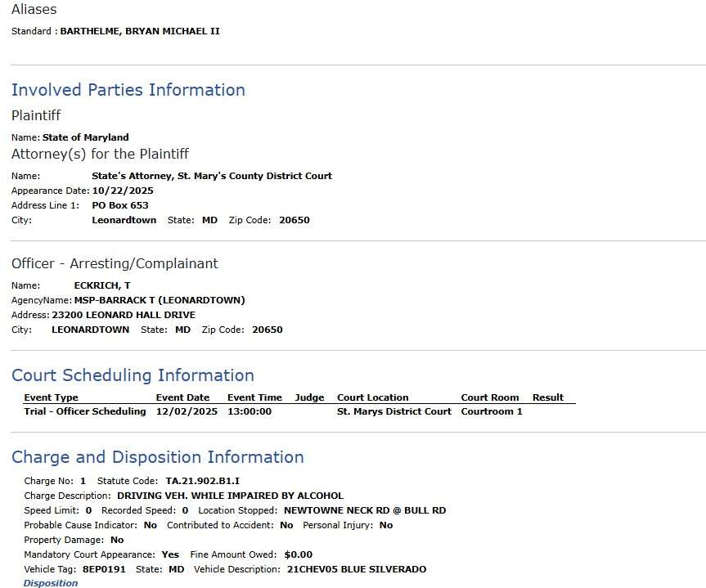This screenshot has width=706, height=588.
Task: Click the Charge and Disposition Information heading
Action: pos(157,457)
